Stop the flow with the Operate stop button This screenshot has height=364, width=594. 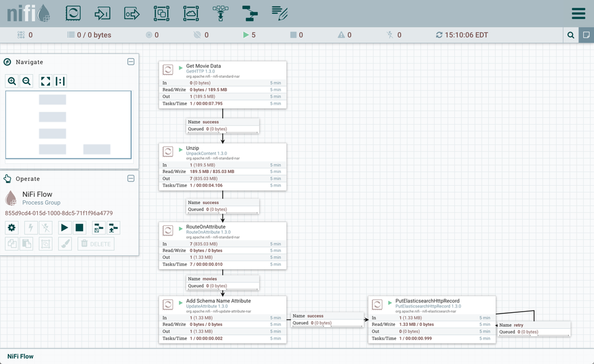[x=80, y=227]
